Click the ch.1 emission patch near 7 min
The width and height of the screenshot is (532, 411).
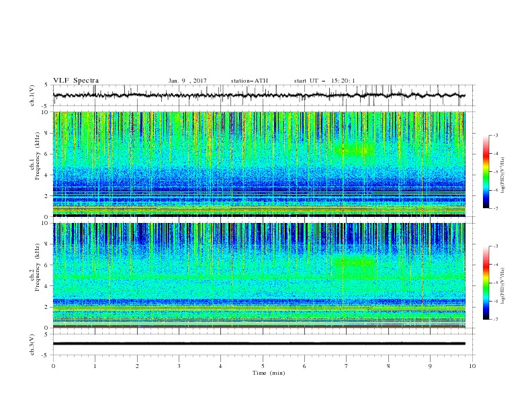(x=355, y=149)
